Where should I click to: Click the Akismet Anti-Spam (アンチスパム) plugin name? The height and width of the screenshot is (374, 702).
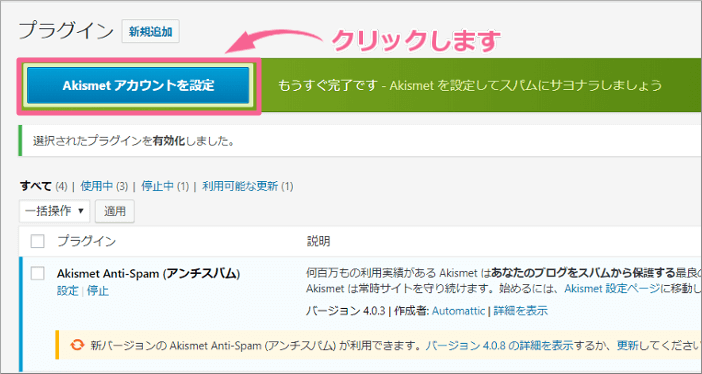(149, 273)
